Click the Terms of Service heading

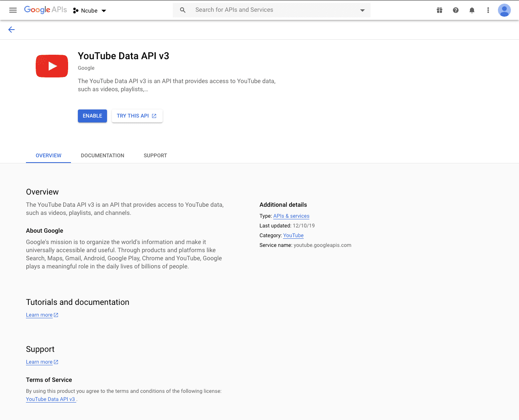coord(49,380)
